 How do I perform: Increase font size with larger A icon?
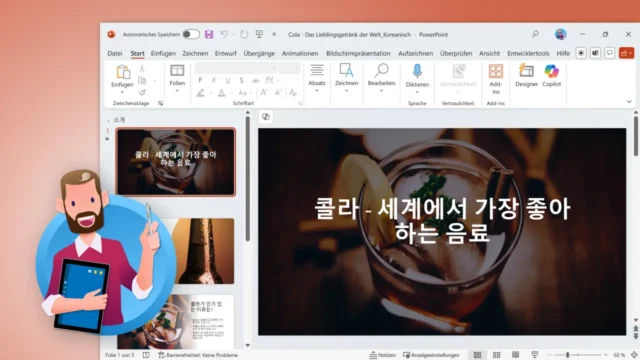pos(264,93)
